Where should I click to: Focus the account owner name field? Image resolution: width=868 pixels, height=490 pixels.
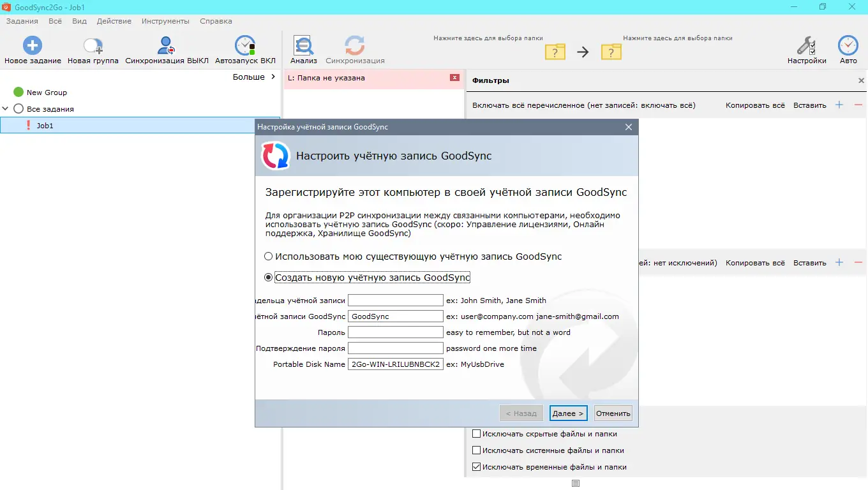pos(396,300)
